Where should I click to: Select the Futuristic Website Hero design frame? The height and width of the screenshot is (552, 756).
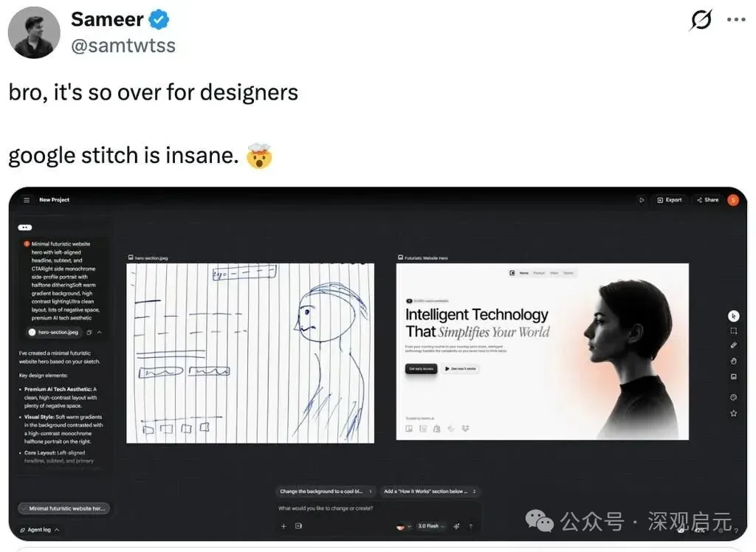pyautogui.click(x=542, y=351)
